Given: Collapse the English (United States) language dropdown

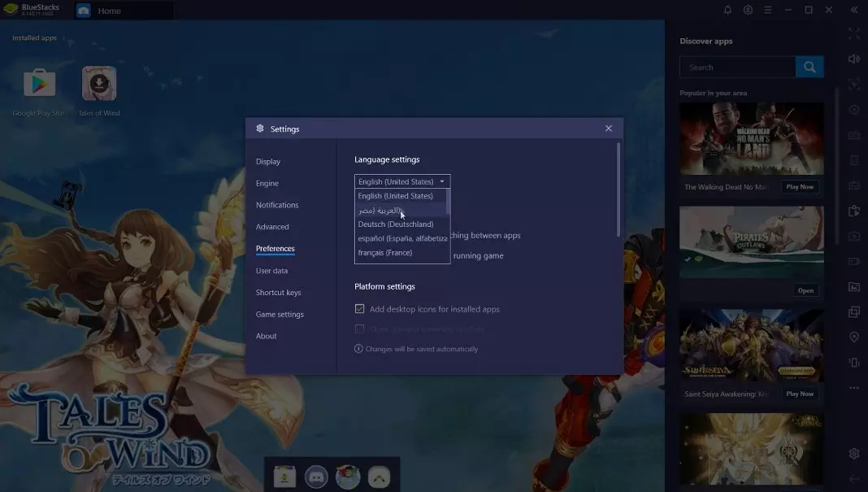Looking at the screenshot, I should 401,181.
